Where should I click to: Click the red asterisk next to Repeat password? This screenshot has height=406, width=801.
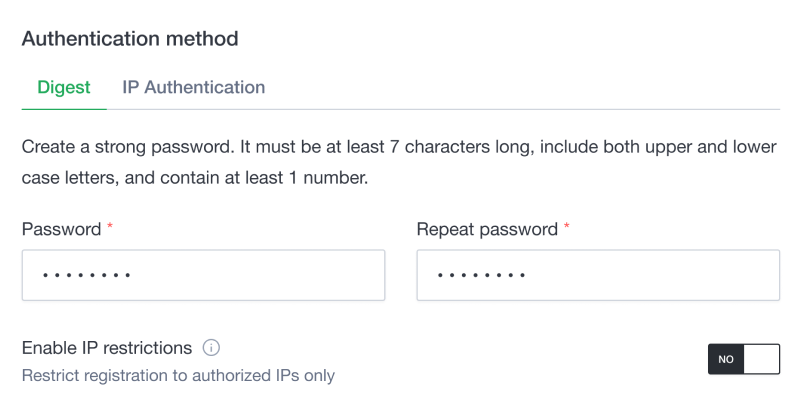567,225
